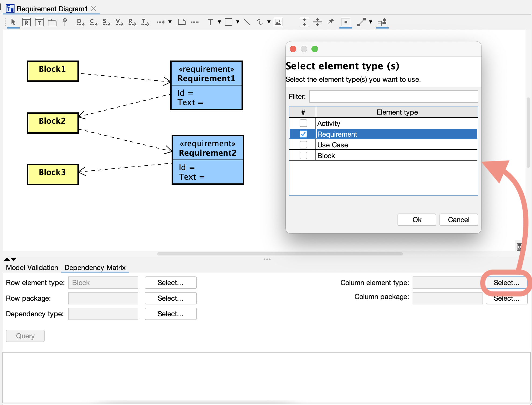Select the Satisfy dependency tool
This screenshot has height=405, width=532.
[106, 22]
